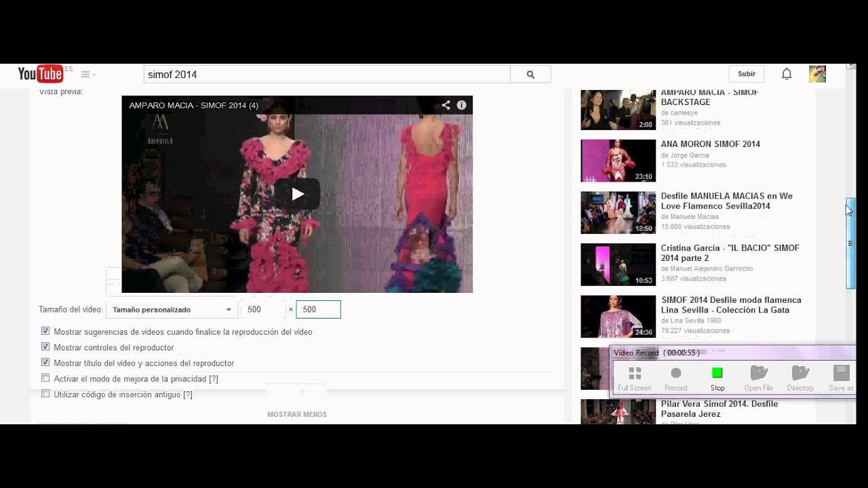Toggle Mostrar título del vídeo checkbox
868x488 pixels.
pyautogui.click(x=45, y=363)
